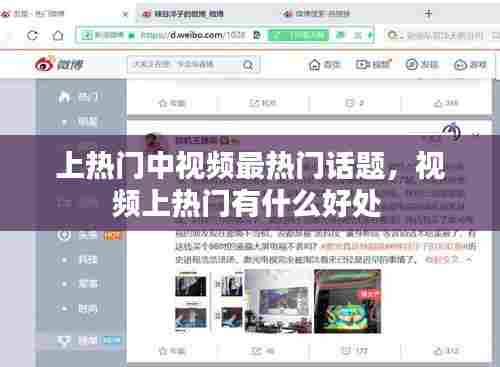
Task: Select the sidebar category with HOT badge
Action: pyautogui.click(x=88, y=235)
